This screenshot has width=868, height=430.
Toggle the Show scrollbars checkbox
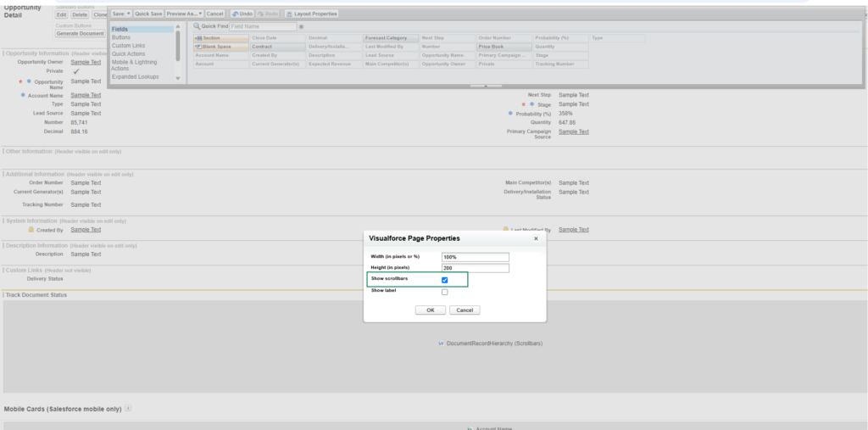pyautogui.click(x=444, y=281)
